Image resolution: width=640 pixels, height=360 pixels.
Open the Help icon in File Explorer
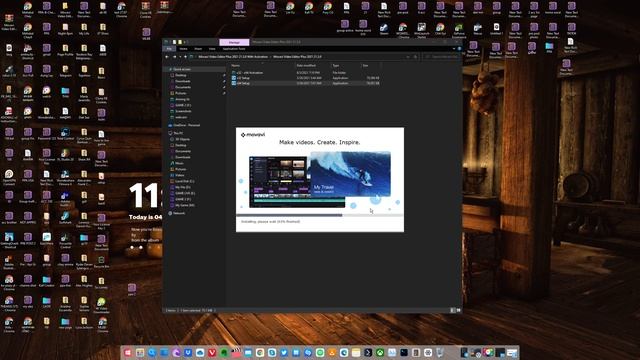tap(460, 49)
